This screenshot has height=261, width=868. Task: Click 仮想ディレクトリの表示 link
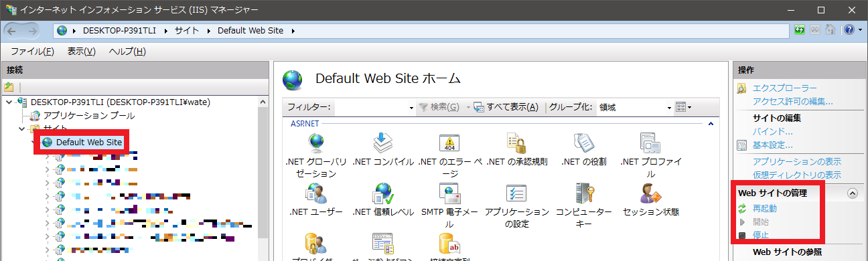(797, 175)
